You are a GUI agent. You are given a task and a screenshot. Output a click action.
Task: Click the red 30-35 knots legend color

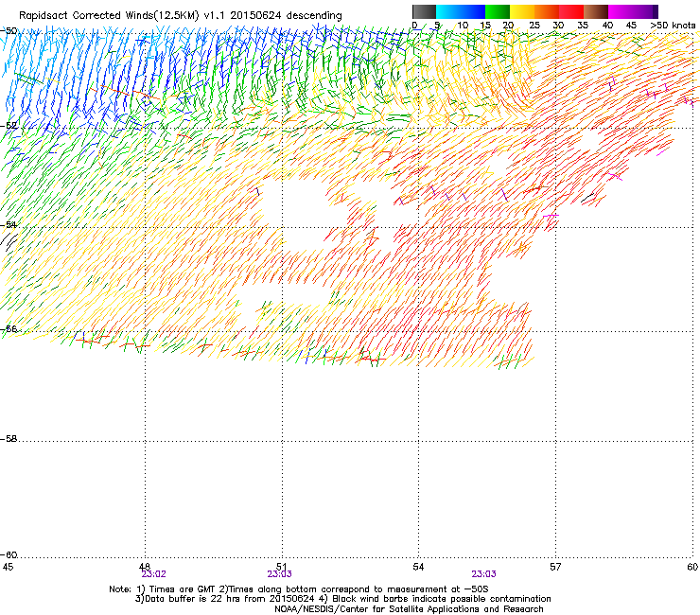(571, 11)
